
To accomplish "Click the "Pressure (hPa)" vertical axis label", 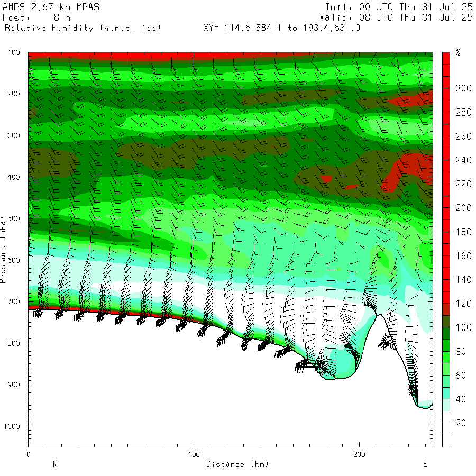I will coord(3,250).
